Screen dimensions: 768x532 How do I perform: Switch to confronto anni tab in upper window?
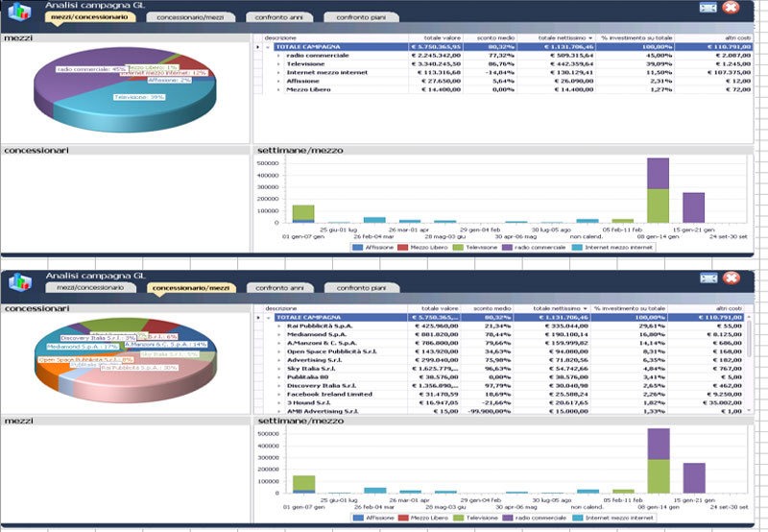pyautogui.click(x=278, y=17)
